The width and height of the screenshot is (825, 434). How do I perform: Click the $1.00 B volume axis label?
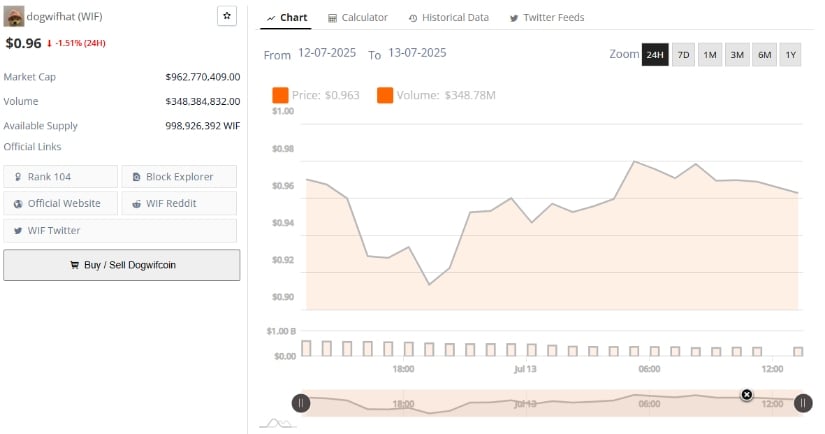click(x=281, y=331)
